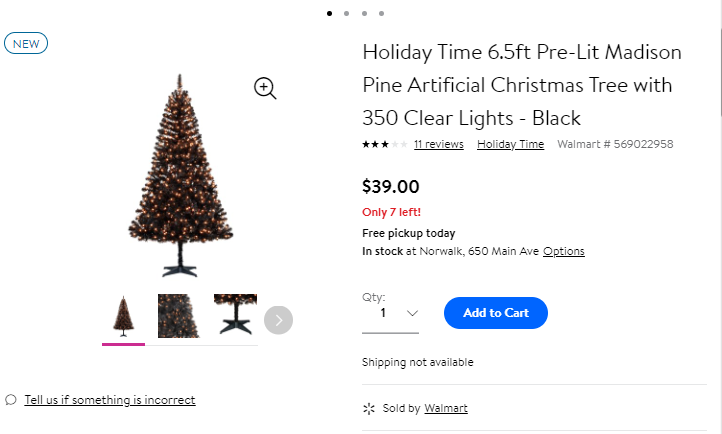Image resolution: width=722 pixels, height=434 pixels.
Task: Click Tell us if something is incorrect
Action: (x=110, y=400)
